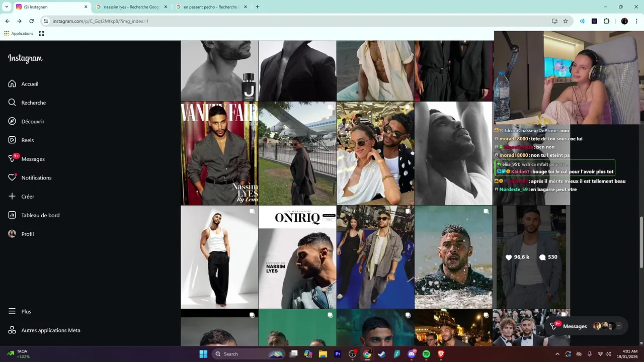Open the airplane background post
This screenshot has width=644, height=362.
pos(297,153)
